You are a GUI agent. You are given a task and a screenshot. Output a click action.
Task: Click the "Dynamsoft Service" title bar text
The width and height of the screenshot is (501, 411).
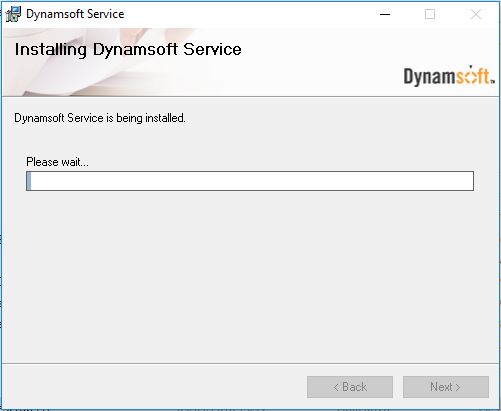pyautogui.click(x=75, y=14)
